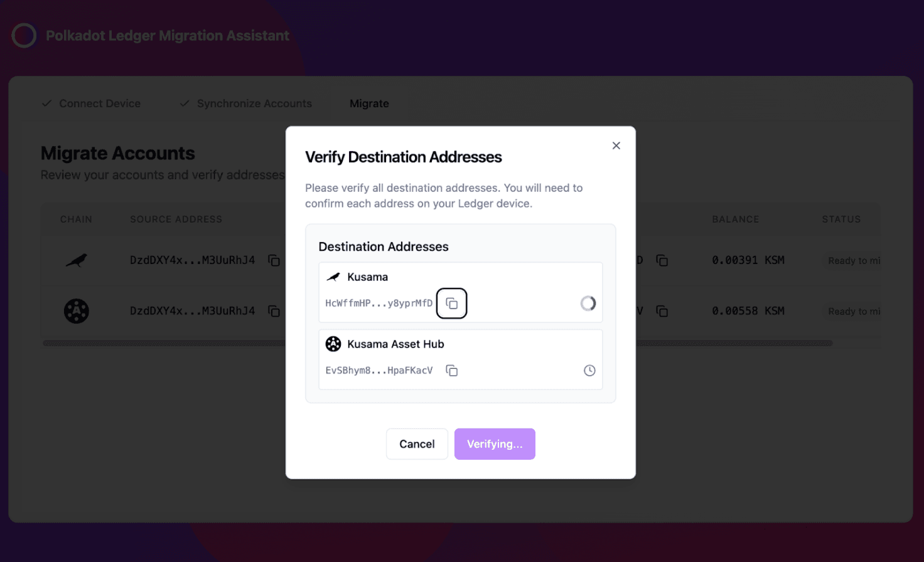The image size is (924, 562).
Task: Copy source address in the first table row
Action: pos(274,260)
